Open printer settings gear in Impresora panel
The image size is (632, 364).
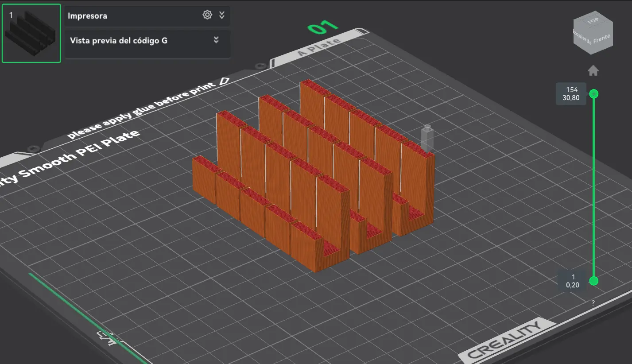[x=207, y=15]
